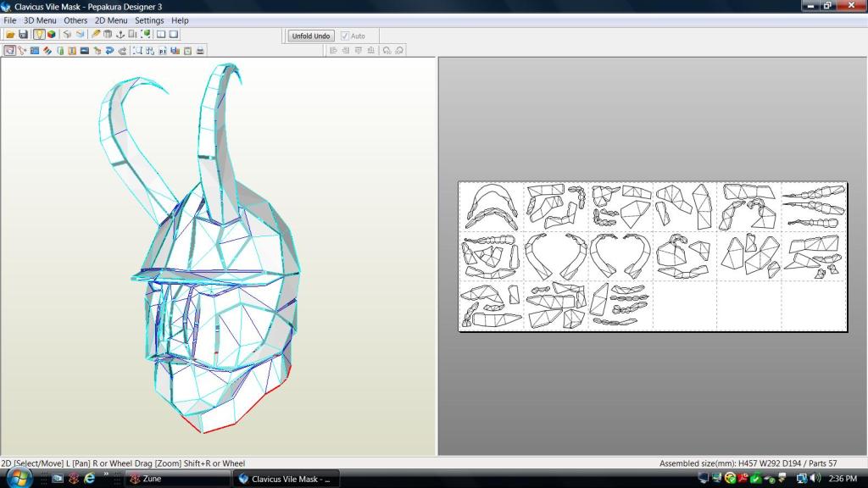Click the join/disjoin face tool icon

22,50
